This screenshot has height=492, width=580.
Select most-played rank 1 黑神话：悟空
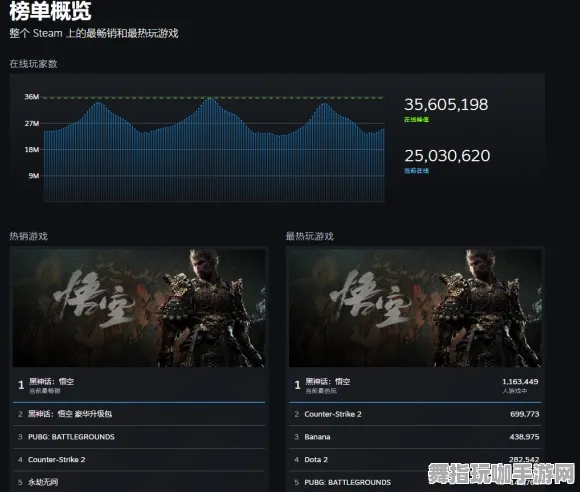(415, 385)
